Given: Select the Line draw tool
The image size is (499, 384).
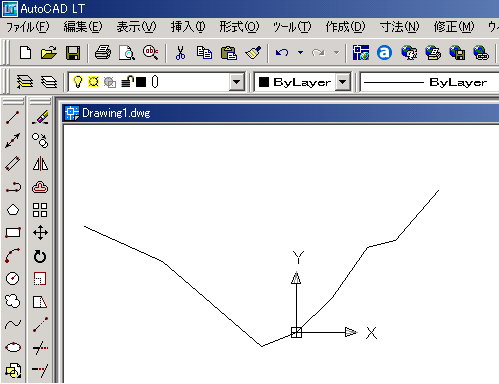Looking at the screenshot, I should click(13, 118).
